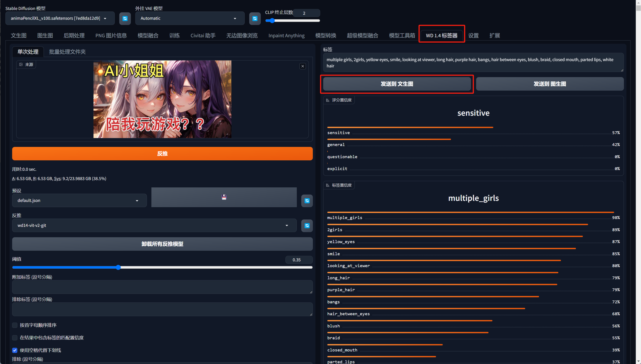Expand the wd14-vit-v2-git interrogator dropdown
Screen dimensions: 641x364
click(154, 225)
